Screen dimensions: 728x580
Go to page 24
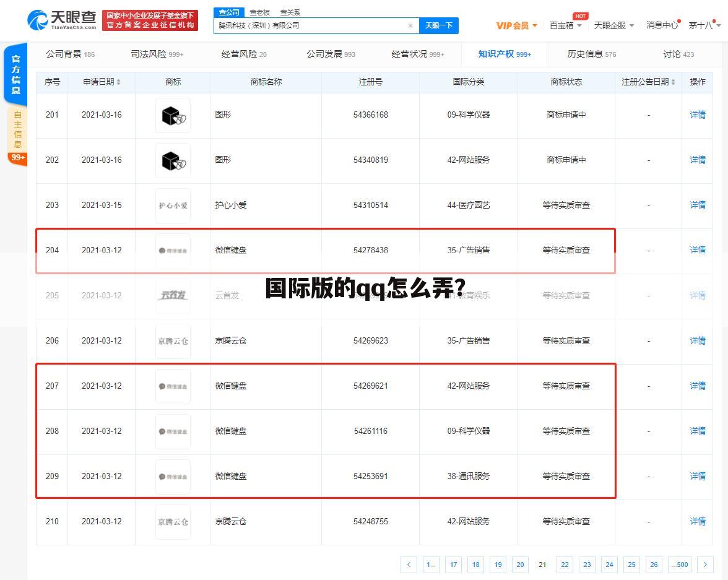pos(609,565)
